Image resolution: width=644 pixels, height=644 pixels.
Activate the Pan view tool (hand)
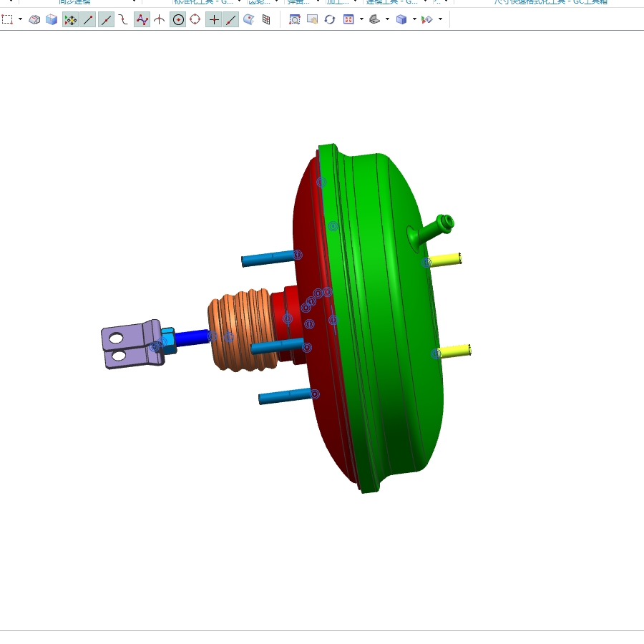[312, 19]
